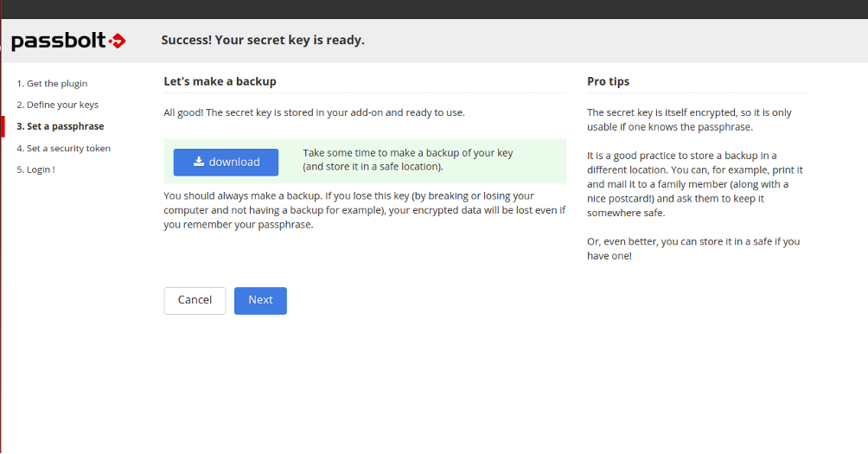Click the "Let's make a backup" heading

(220, 81)
